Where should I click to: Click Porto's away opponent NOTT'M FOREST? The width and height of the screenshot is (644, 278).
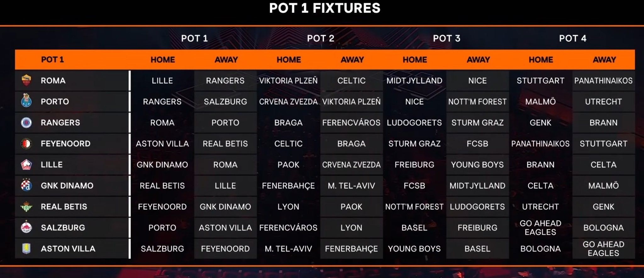[x=477, y=102]
